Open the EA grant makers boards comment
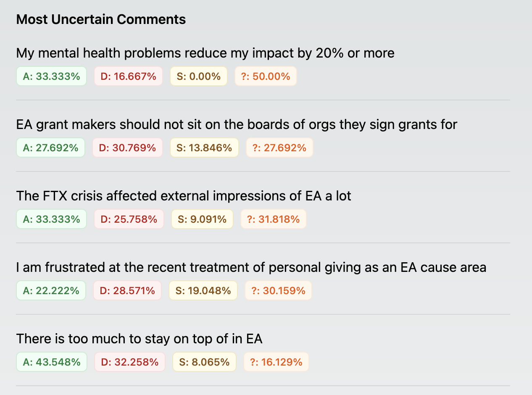 [237, 124]
